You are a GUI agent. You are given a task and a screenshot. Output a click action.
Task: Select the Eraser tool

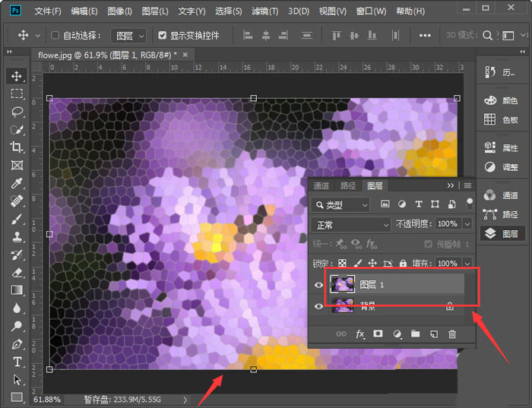coord(16,273)
